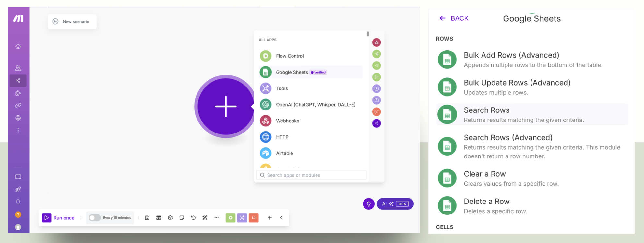Open scenario inputs icon in toolbar
Viewport: 644px width, 243px height.
[159, 218]
